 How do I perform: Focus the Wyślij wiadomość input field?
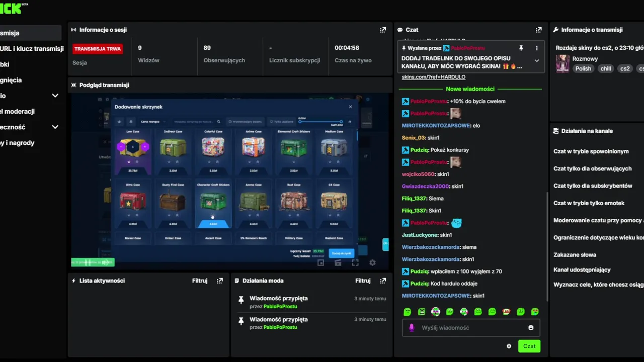[471, 328]
